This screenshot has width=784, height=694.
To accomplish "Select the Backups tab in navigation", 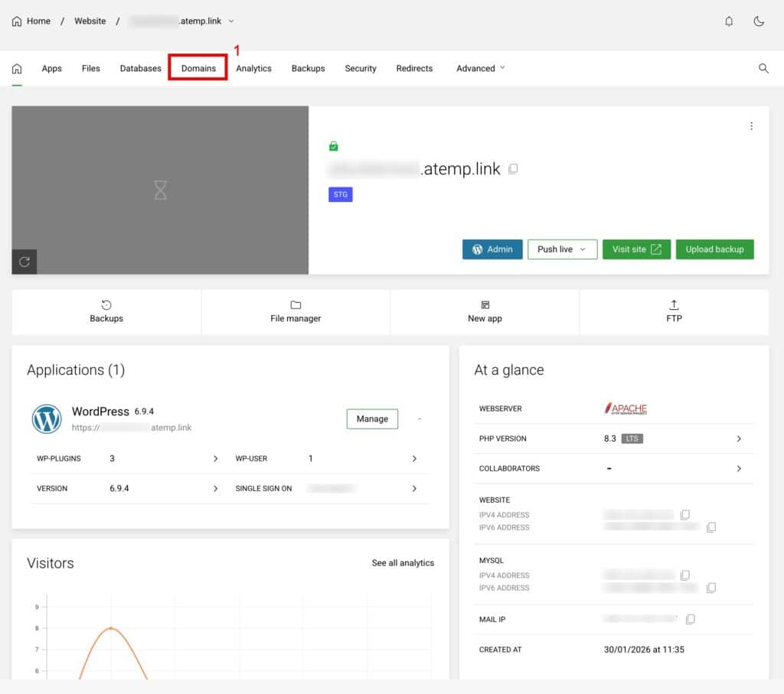I will click(x=308, y=68).
